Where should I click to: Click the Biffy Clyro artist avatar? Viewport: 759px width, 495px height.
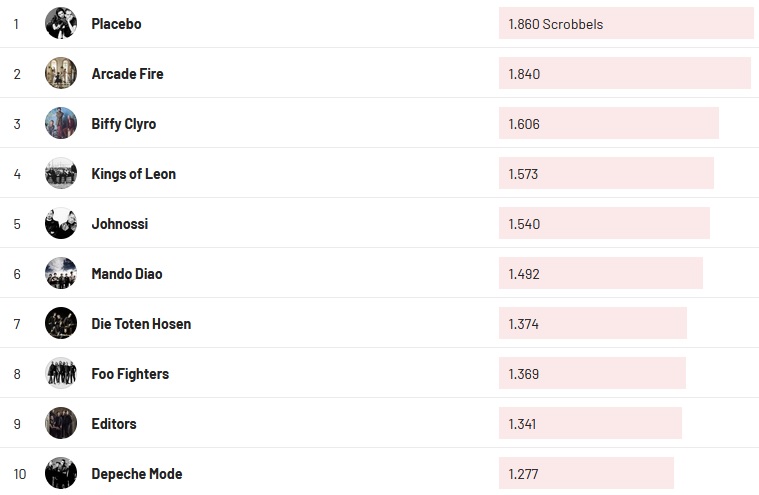click(x=61, y=123)
